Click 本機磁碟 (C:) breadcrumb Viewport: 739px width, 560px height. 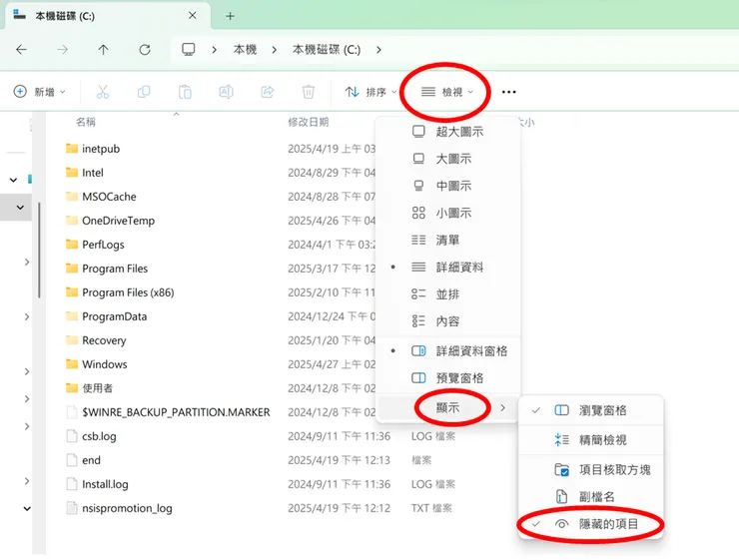[327, 50]
